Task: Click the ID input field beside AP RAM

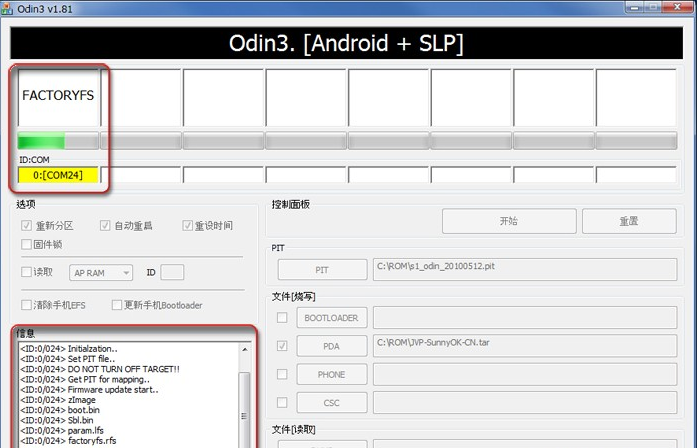Action: (172, 272)
